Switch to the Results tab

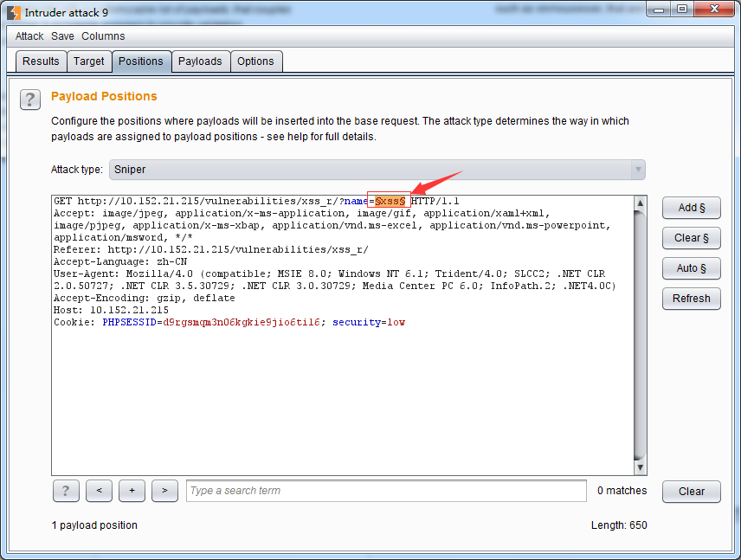(41, 61)
